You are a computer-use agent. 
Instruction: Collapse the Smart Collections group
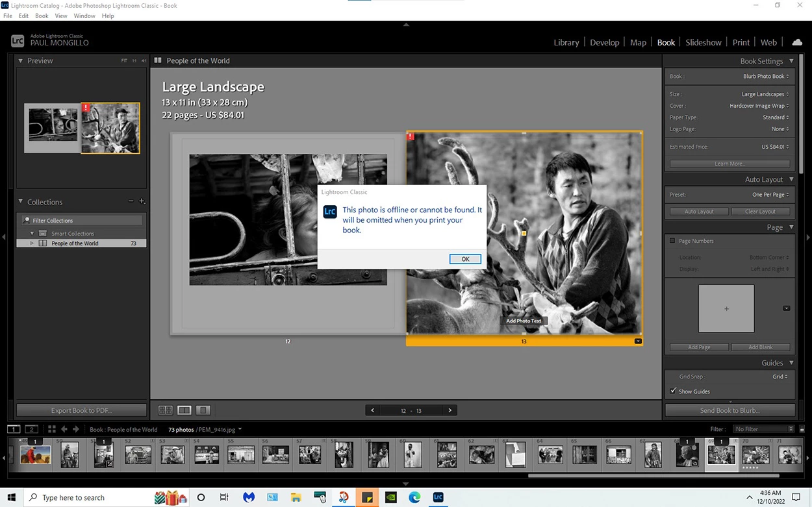pos(32,233)
